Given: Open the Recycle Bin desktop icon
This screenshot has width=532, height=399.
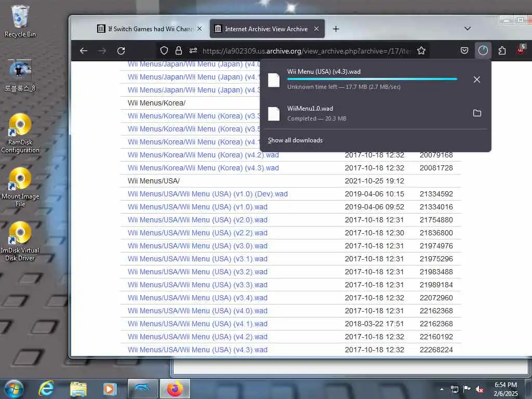Looking at the screenshot, I should coord(20,21).
